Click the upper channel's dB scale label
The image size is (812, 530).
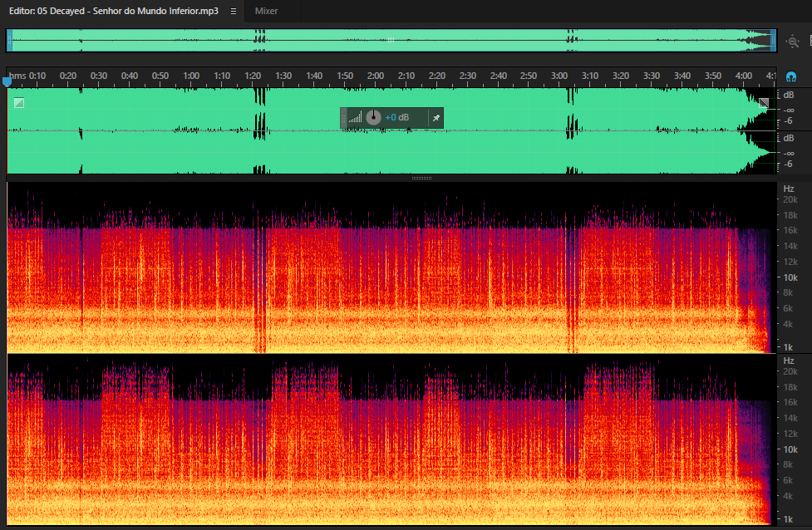tap(788, 96)
